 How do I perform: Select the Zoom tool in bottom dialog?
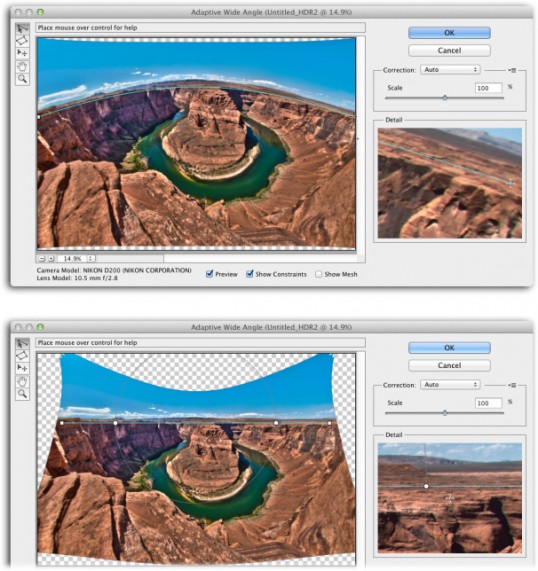coord(22,393)
